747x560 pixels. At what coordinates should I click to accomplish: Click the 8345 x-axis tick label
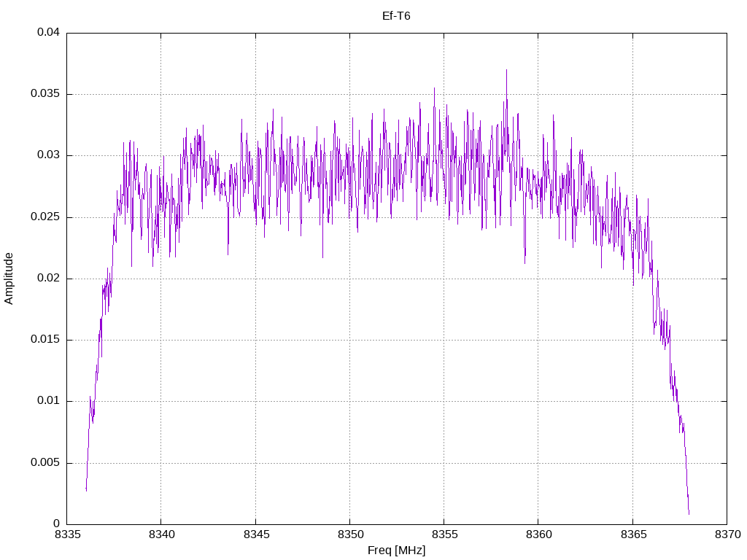[x=256, y=534]
